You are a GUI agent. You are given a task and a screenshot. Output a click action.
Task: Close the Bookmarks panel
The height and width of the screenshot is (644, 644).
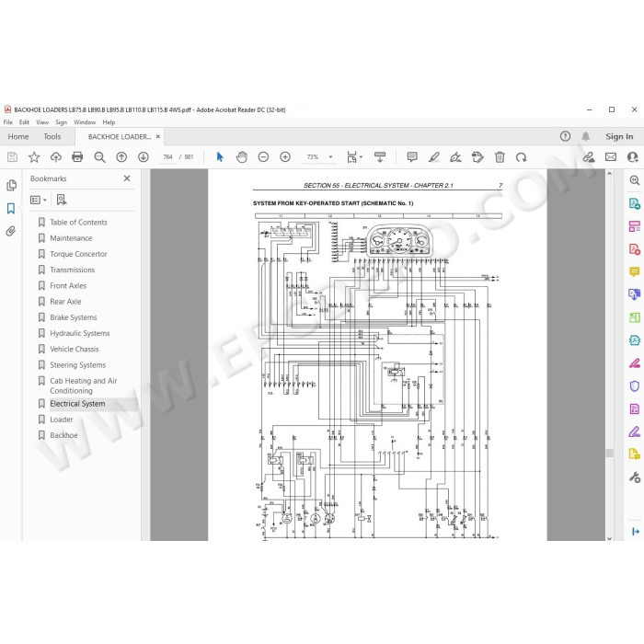(127, 178)
